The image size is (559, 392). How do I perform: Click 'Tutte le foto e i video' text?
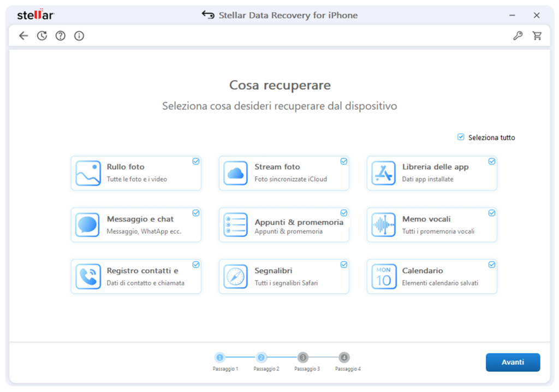click(x=137, y=179)
